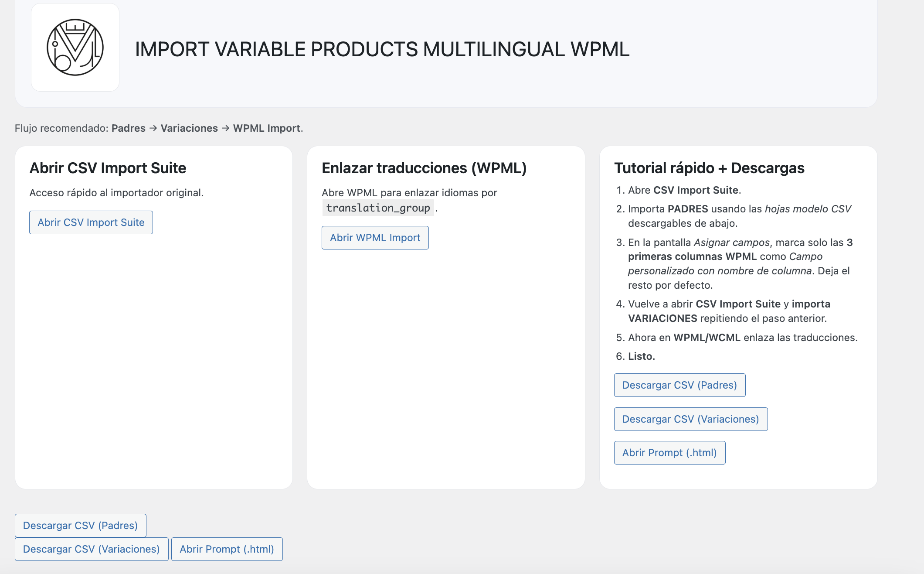
Task: Click the 'Tutorial rápido + Descargas' heading
Action: [x=709, y=168]
